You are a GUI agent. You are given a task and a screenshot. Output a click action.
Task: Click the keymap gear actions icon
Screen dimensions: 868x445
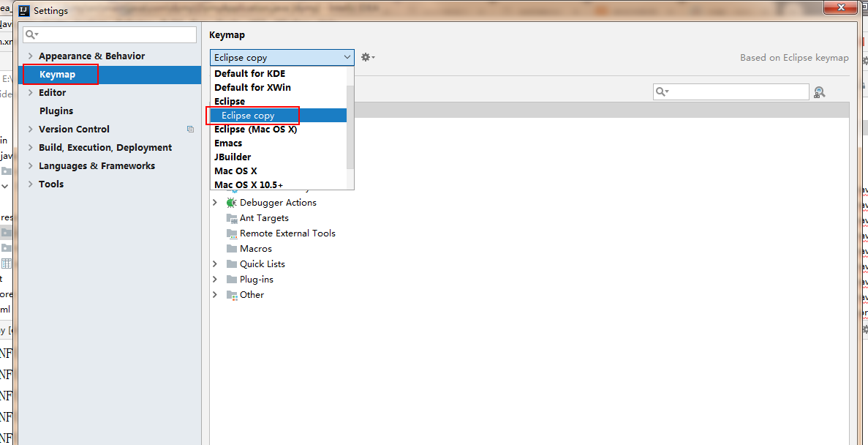(368, 57)
